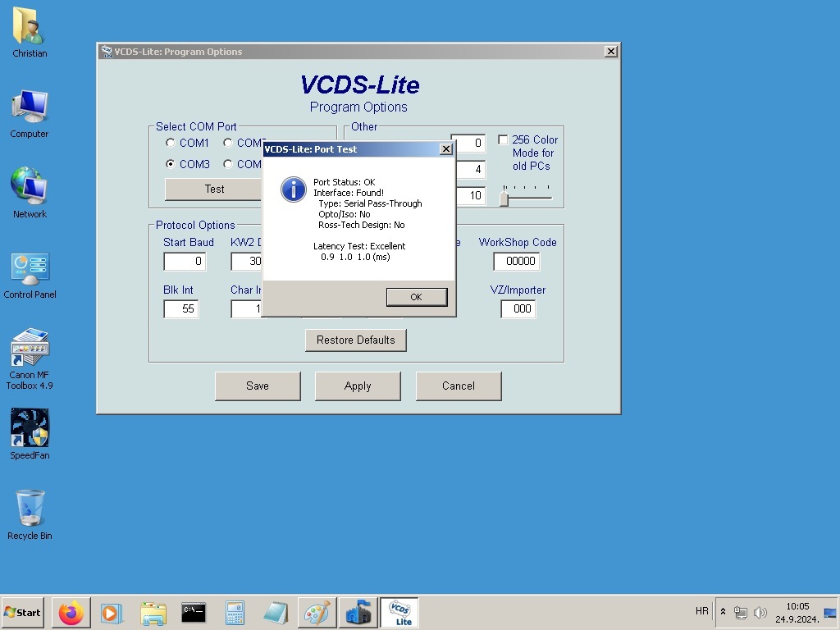Click the clock showing 10:05

coord(797,606)
